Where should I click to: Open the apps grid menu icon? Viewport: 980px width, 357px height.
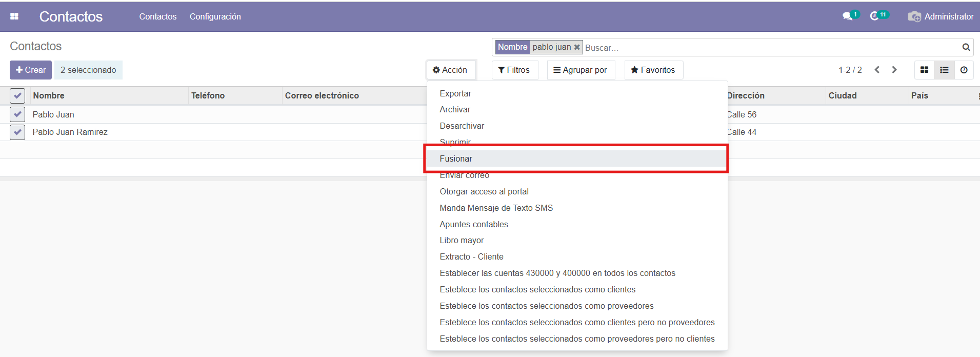[14, 16]
